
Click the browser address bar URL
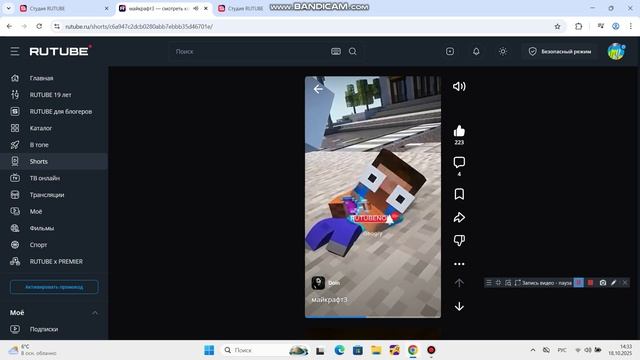[x=139, y=27]
